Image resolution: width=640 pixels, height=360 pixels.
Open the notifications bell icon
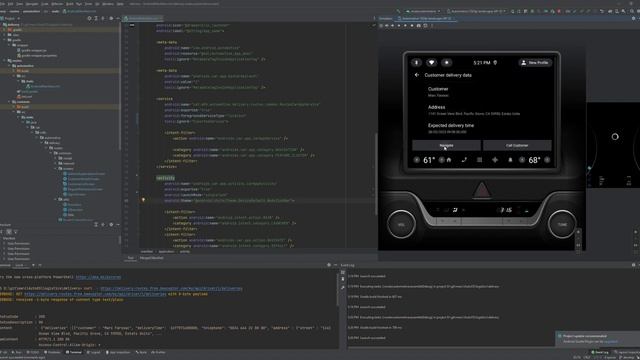(x=510, y=160)
